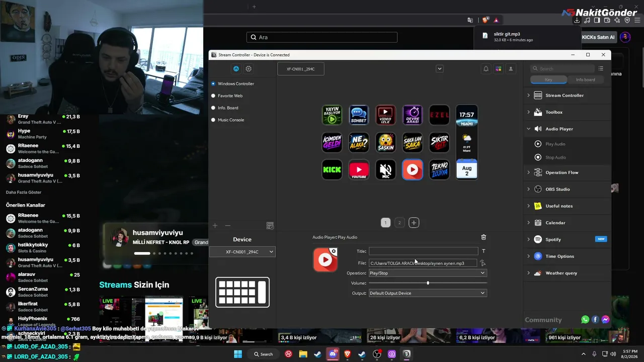Adjust the Volume slider handle

[428, 283]
